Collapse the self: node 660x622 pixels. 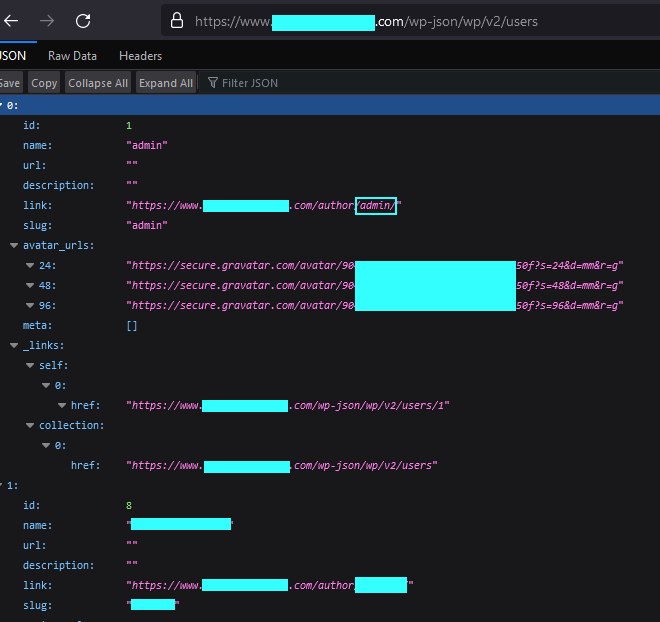click(30, 365)
